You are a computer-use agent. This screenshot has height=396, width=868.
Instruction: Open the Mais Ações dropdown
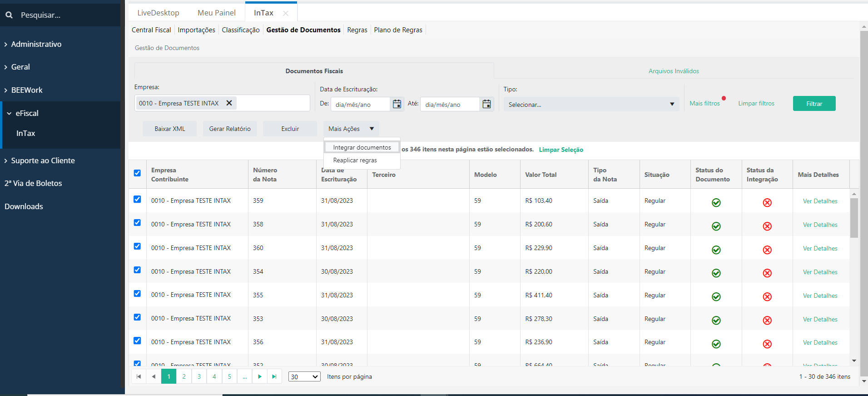(x=351, y=129)
